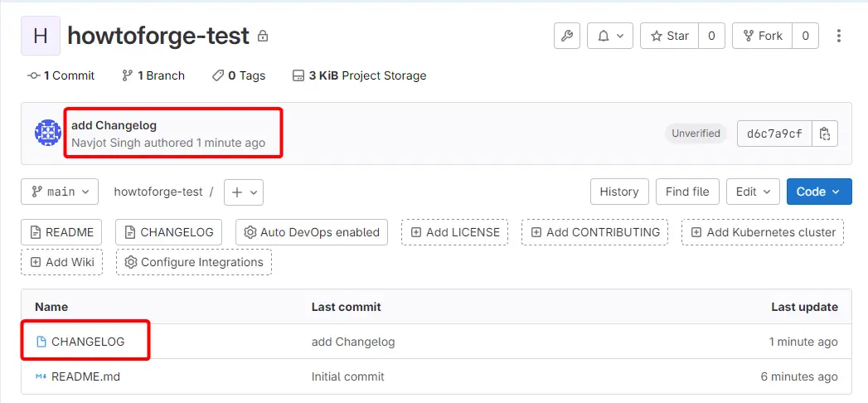Click Add LICENSE dashed button

pos(454,232)
